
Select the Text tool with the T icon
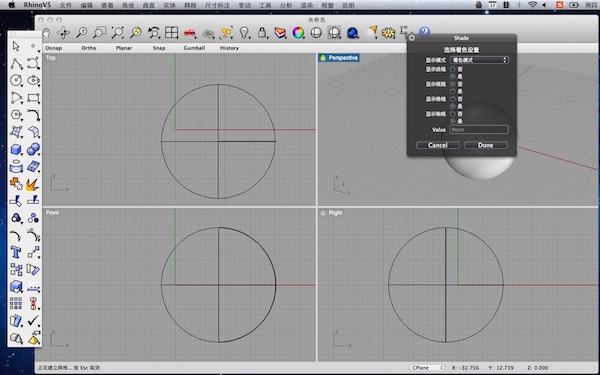coord(16,253)
